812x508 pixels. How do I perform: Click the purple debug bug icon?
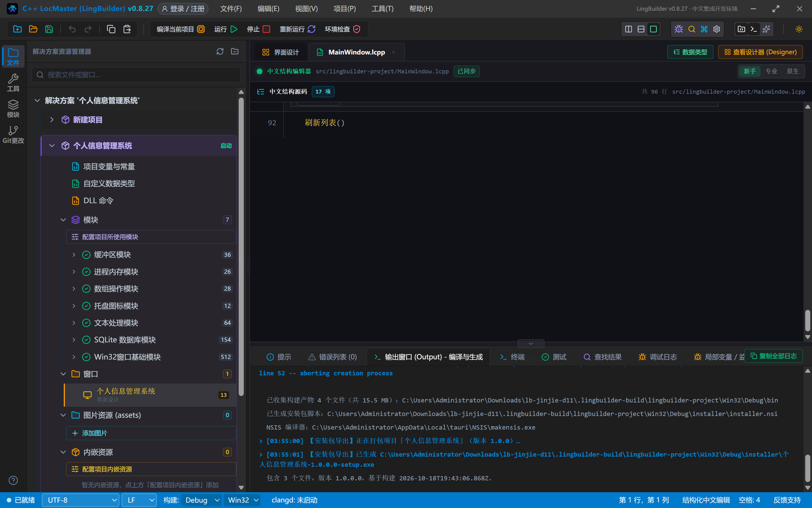(679, 29)
